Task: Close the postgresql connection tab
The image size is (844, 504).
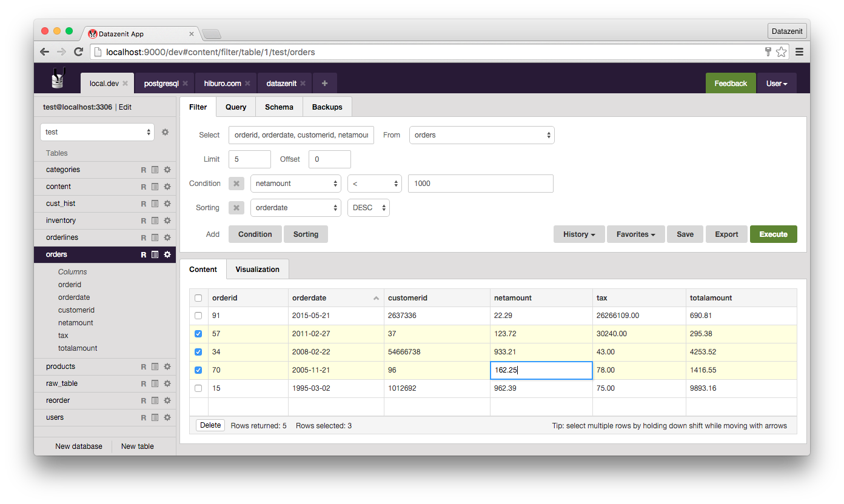Action: tap(185, 84)
